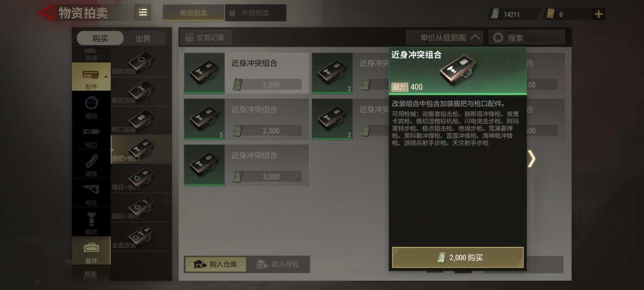
Task: Collapse the 配件 category expander
Action: coord(106,77)
